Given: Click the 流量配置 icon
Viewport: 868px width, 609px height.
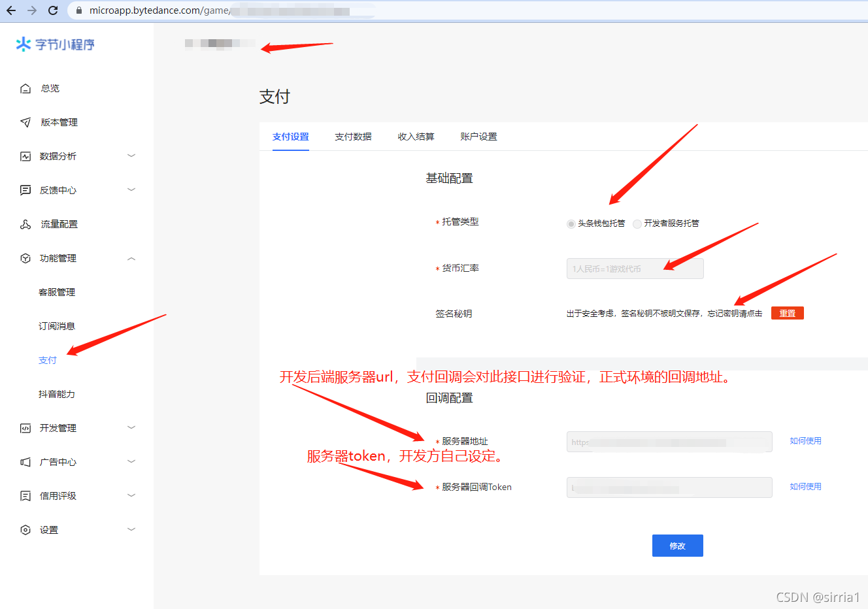Looking at the screenshot, I should (x=25, y=224).
